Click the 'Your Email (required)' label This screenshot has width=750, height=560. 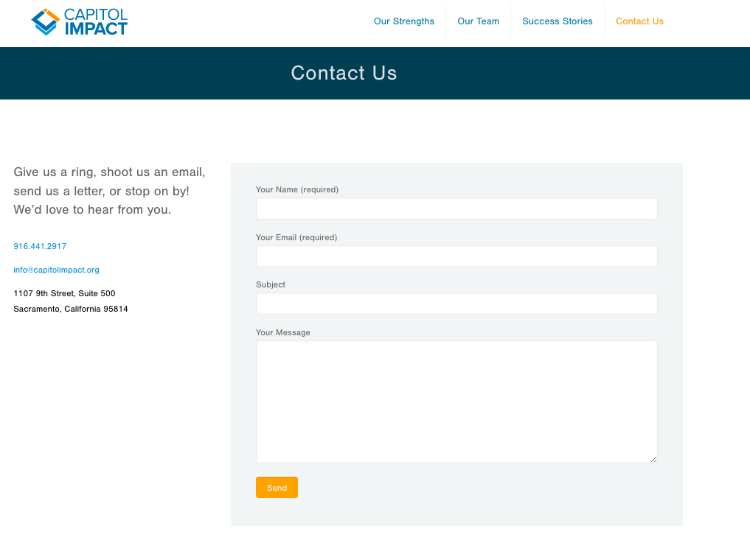click(x=296, y=237)
